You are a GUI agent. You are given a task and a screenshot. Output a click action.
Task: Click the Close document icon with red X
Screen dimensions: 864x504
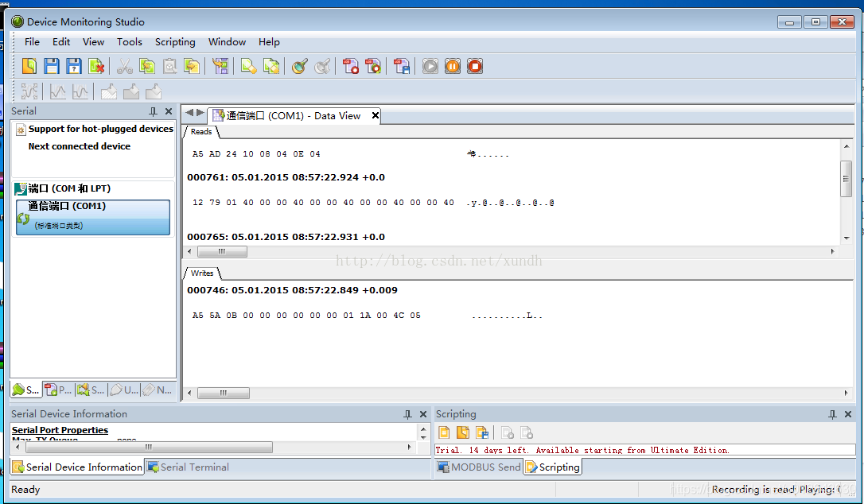(96, 66)
